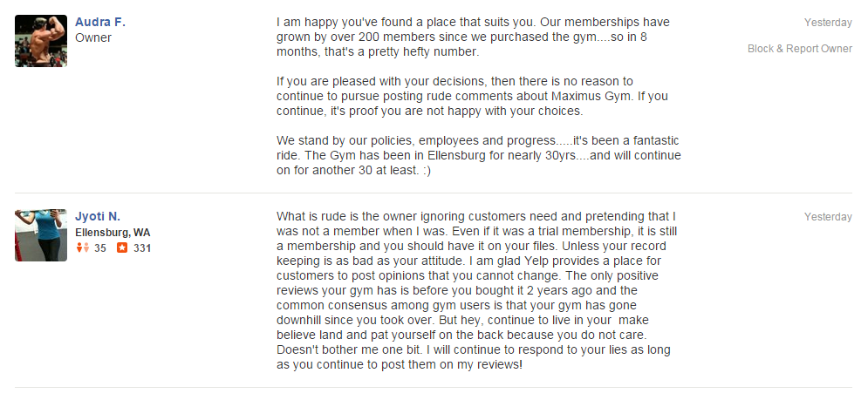Open Jyoti N.'s profile name link
868x400 pixels.
tap(98, 216)
